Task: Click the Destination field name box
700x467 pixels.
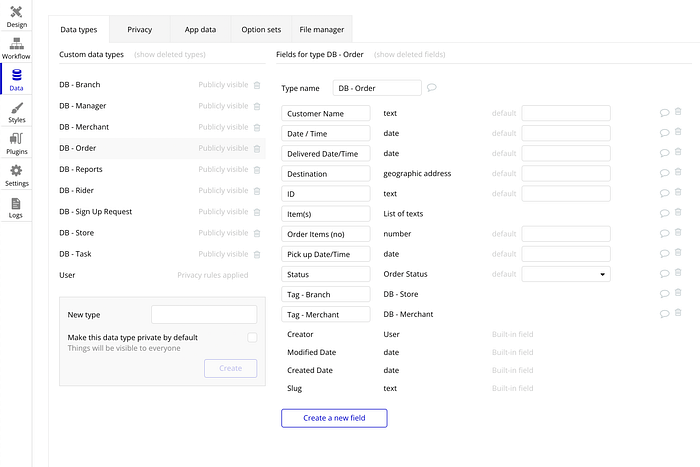Action: click(326, 174)
